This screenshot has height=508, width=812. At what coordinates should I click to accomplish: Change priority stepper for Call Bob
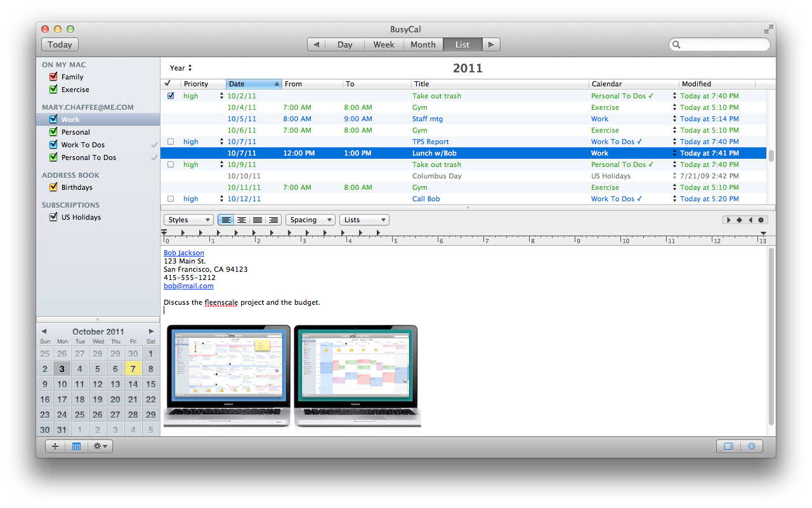coord(221,199)
